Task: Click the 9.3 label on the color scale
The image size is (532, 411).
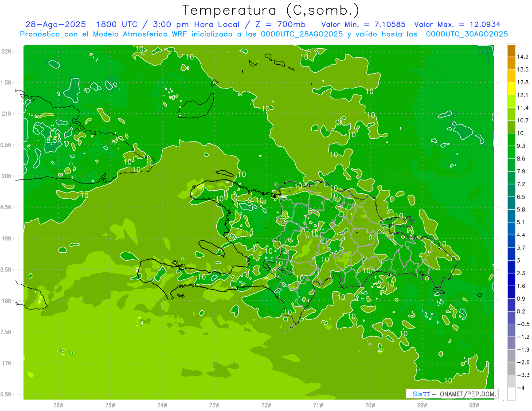Action: pyautogui.click(x=522, y=146)
